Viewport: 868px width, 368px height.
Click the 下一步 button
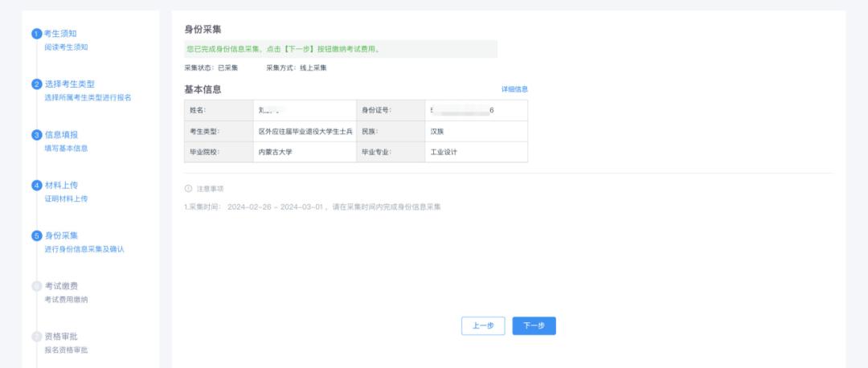click(x=534, y=326)
